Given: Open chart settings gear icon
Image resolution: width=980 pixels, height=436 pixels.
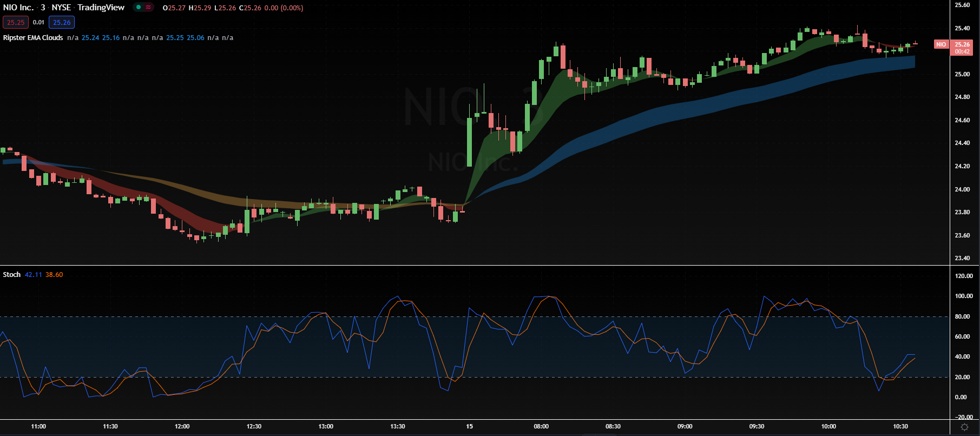Looking at the screenshot, I should 964,427.
